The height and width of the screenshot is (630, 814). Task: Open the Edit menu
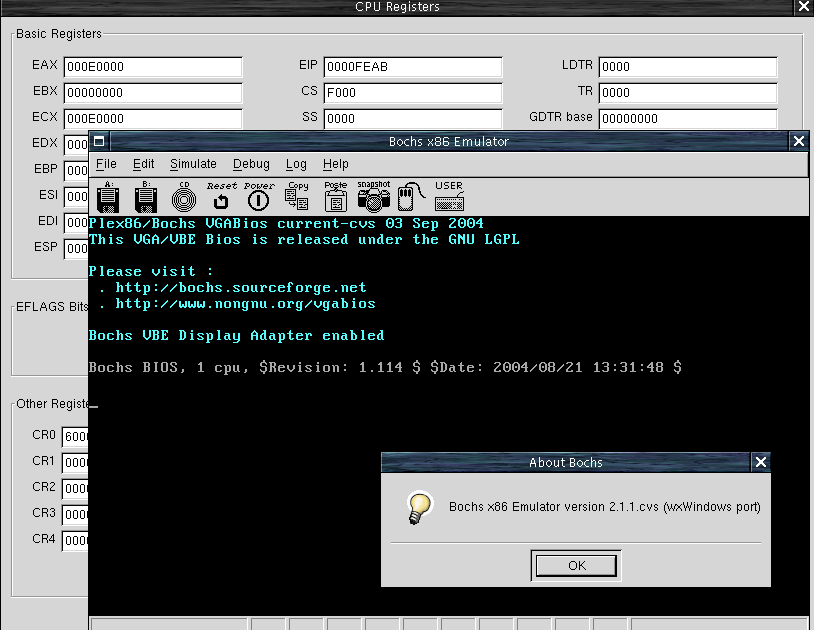(x=144, y=164)
